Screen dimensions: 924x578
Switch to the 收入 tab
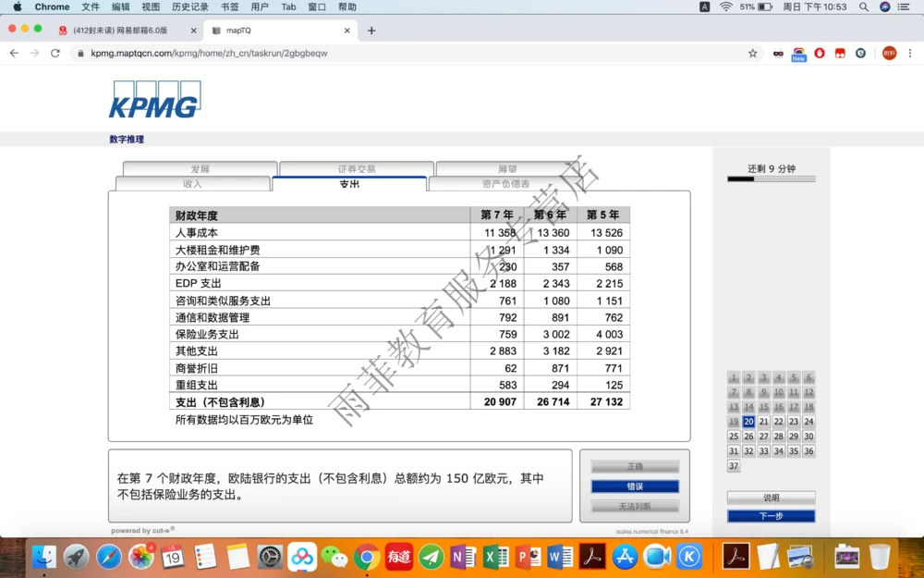coord(191,183)
